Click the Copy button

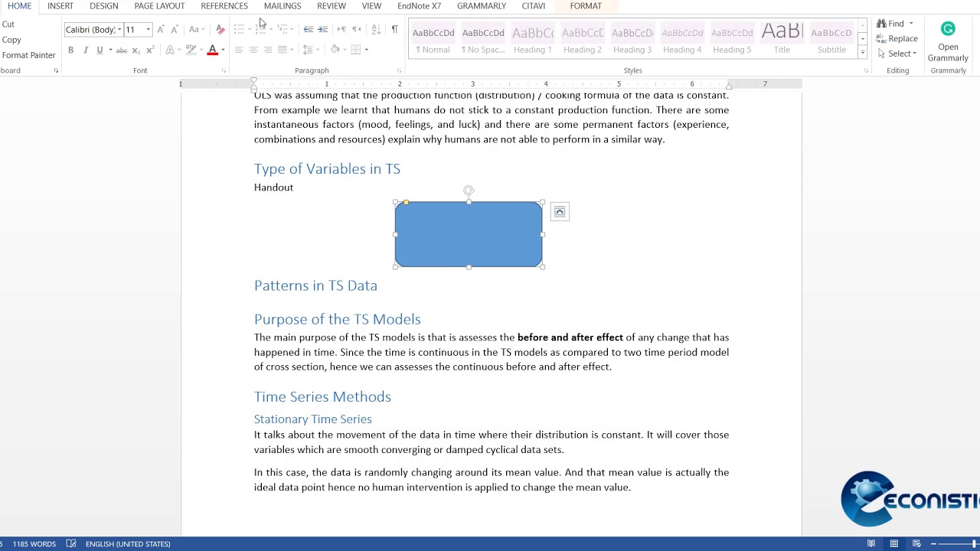pos(11,40)
